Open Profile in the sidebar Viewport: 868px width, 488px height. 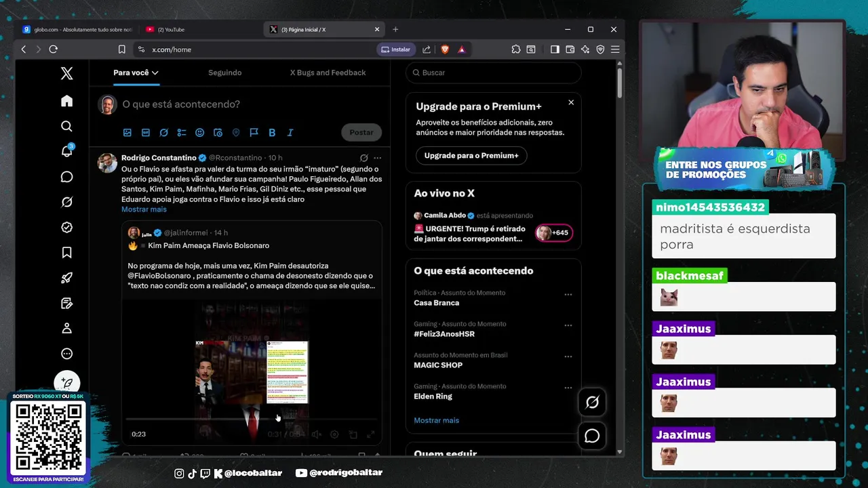(x=66, y=329)
